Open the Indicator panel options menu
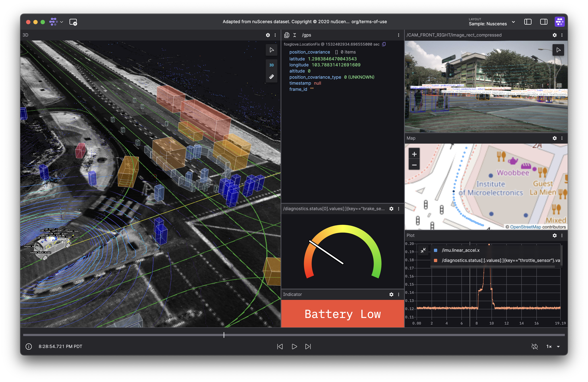 (398, 294)
